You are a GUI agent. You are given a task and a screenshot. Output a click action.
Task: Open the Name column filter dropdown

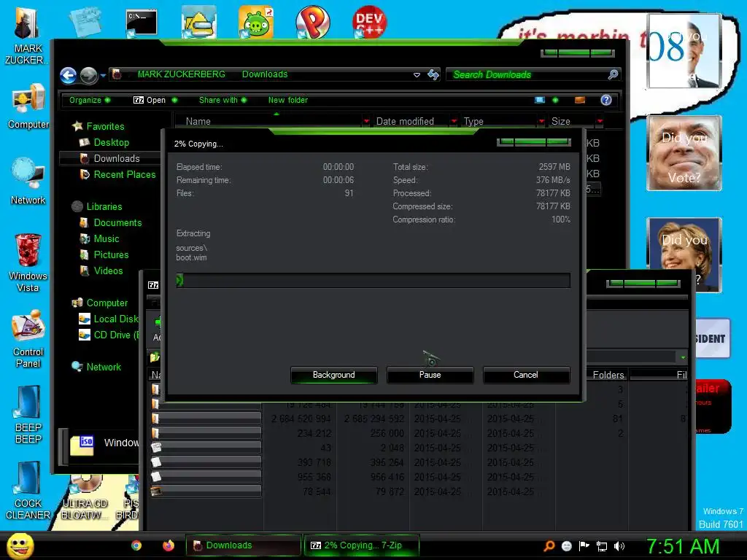366,122
